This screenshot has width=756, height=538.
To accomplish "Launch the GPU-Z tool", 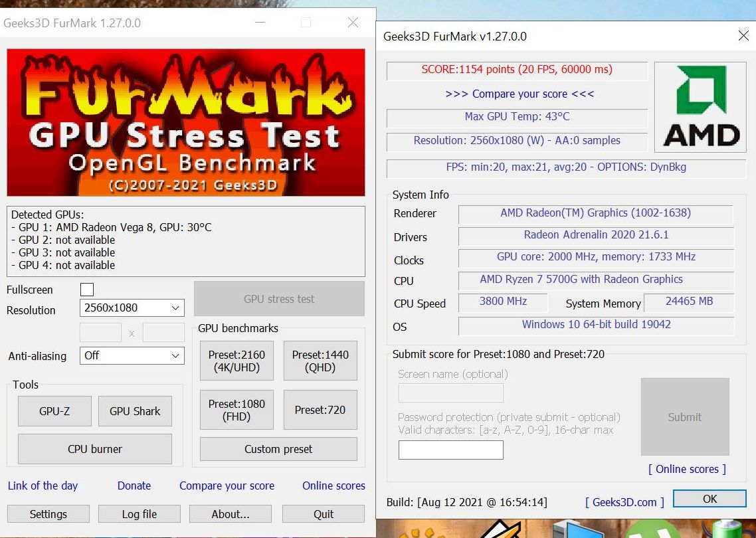I will click(x=54, y=411).
